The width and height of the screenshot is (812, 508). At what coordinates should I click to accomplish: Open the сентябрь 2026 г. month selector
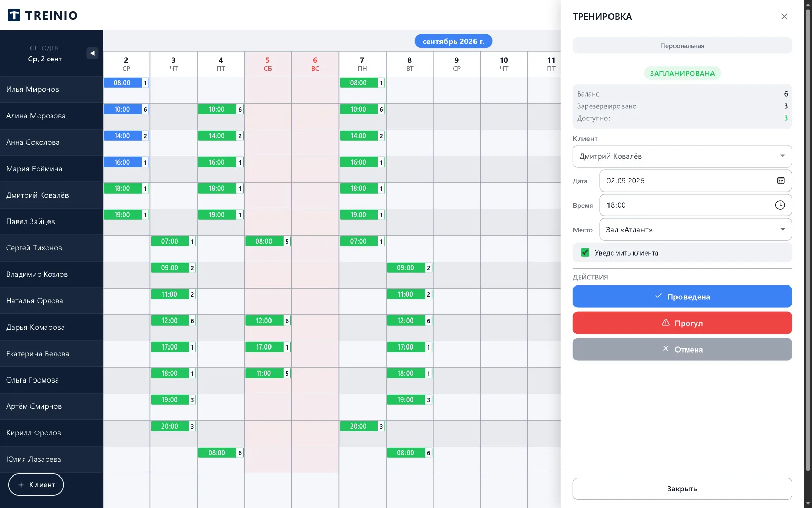(453, 41)
